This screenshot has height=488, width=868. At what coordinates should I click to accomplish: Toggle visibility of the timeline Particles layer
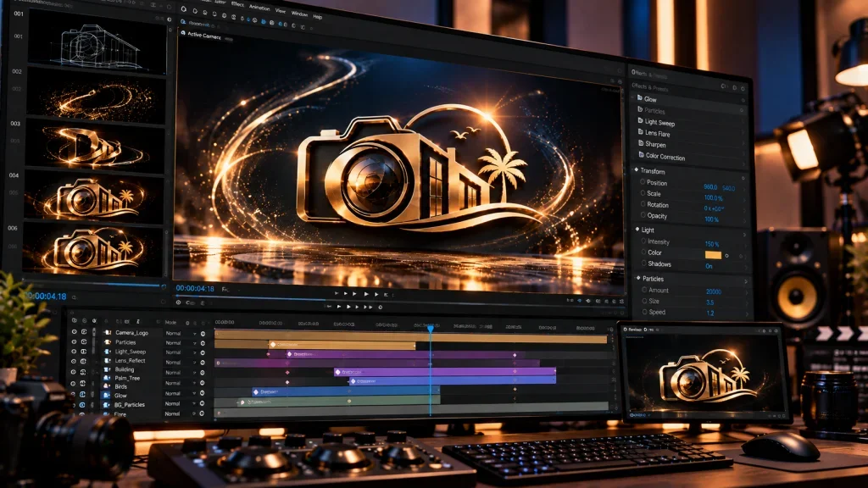74,342
